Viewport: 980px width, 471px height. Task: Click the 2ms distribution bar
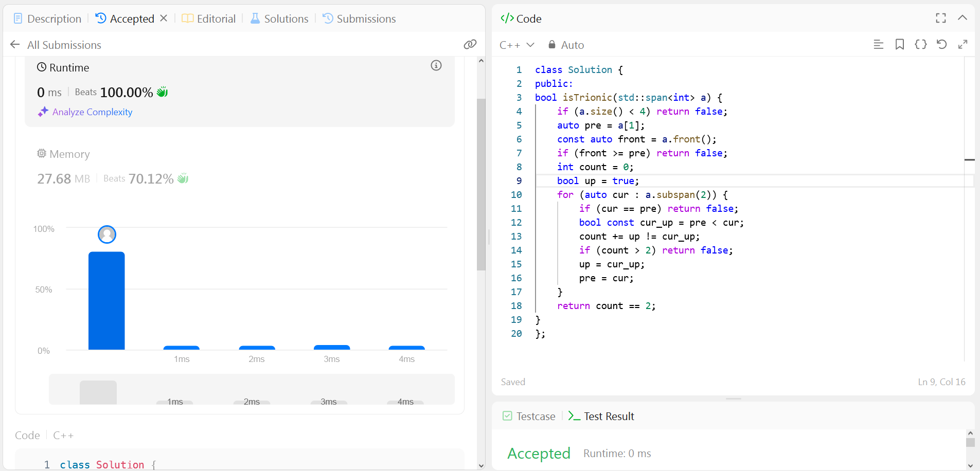click(x=257, y=348)
